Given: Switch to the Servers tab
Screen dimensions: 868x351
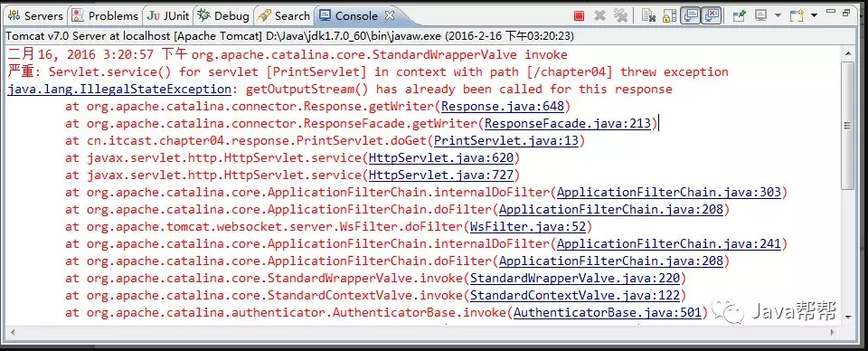Looking at the screenshot, I should [x=36, y=16].
